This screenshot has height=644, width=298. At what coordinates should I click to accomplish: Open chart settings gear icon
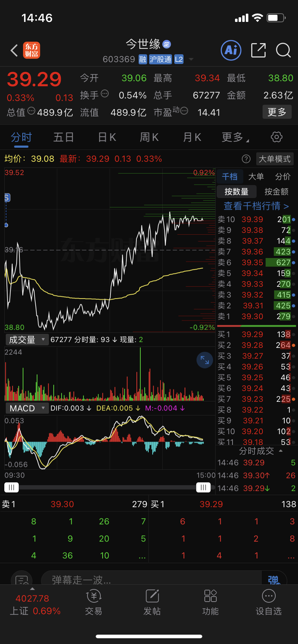[x=276, y=137]
